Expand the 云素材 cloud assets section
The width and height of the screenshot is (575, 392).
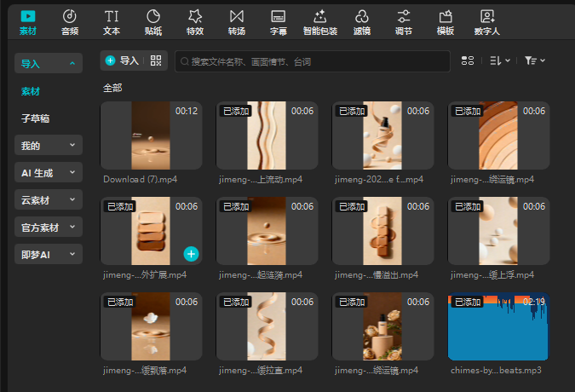tap(49, 199)
